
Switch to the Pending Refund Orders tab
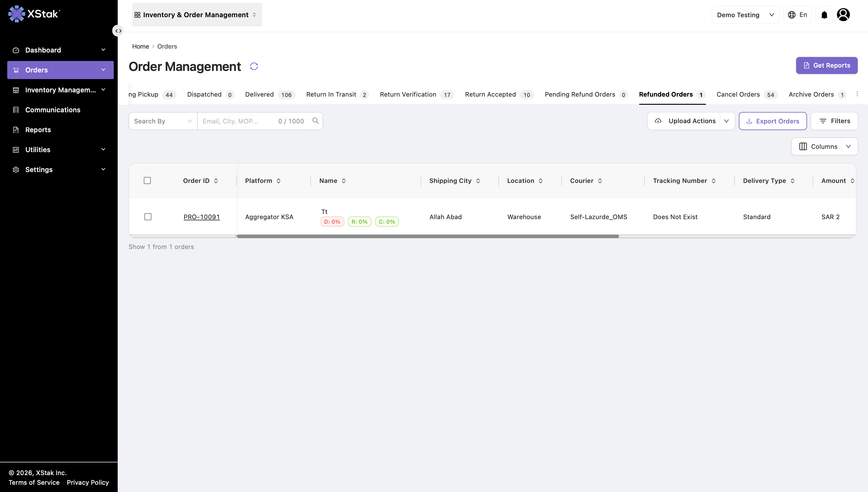(586, 94)
